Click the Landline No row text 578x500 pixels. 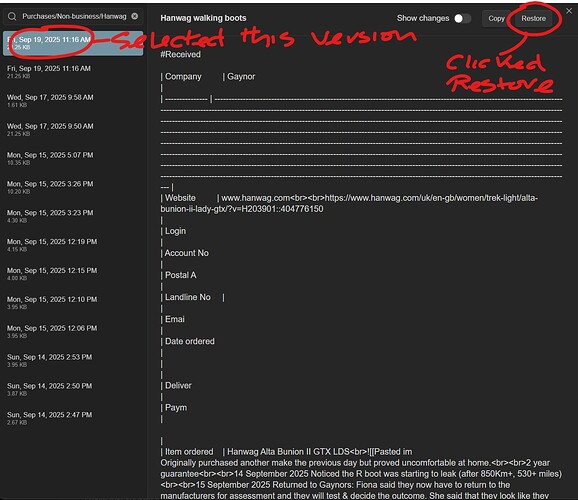[x=188, y=297]
